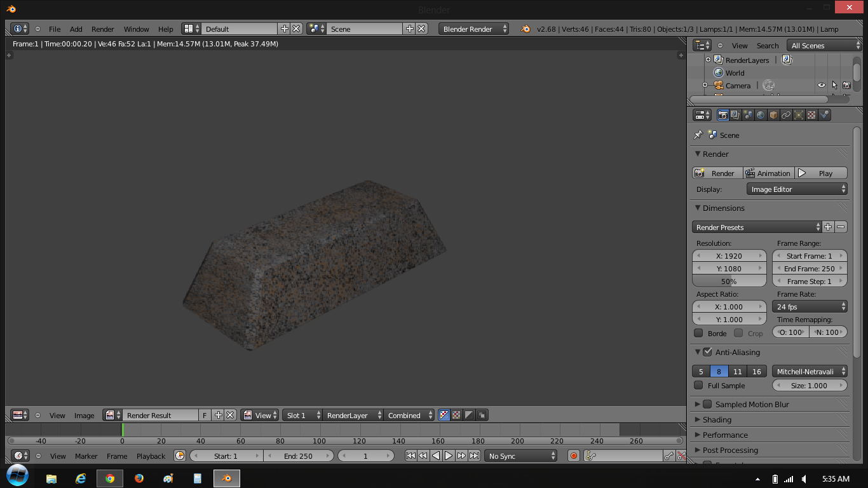Launch Blender from the taskbar
The width and height of the screenshot is (868, 488).
coord(226,478)
